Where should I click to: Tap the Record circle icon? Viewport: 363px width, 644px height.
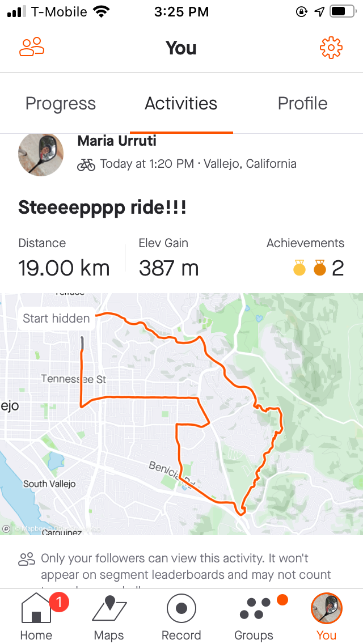(181, 608)
